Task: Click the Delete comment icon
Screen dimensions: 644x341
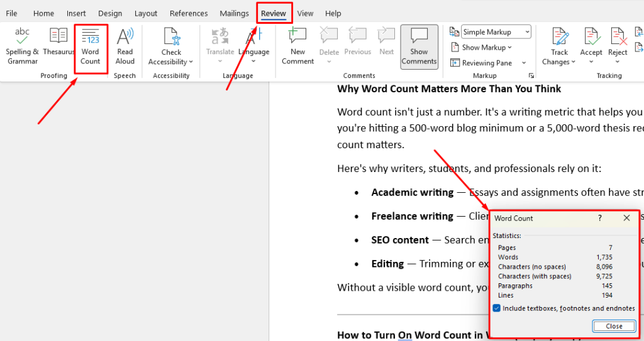Action: tap(329, 36)
